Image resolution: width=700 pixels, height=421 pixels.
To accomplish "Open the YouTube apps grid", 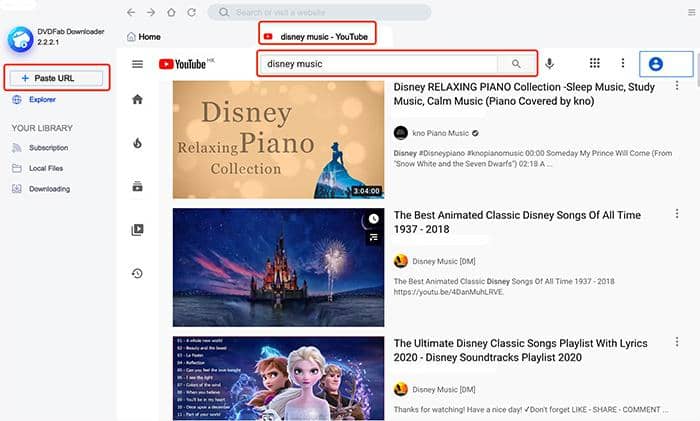I will click(595, 63).
